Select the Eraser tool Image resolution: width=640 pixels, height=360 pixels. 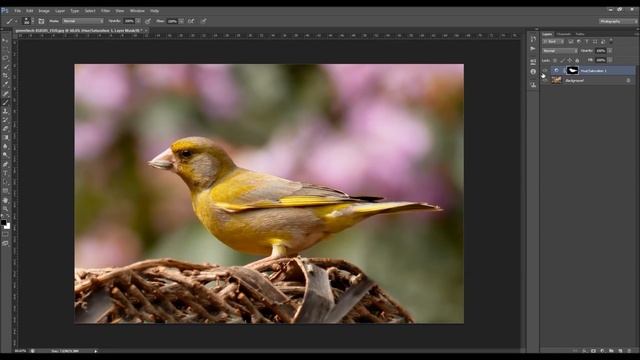[5, 129]
